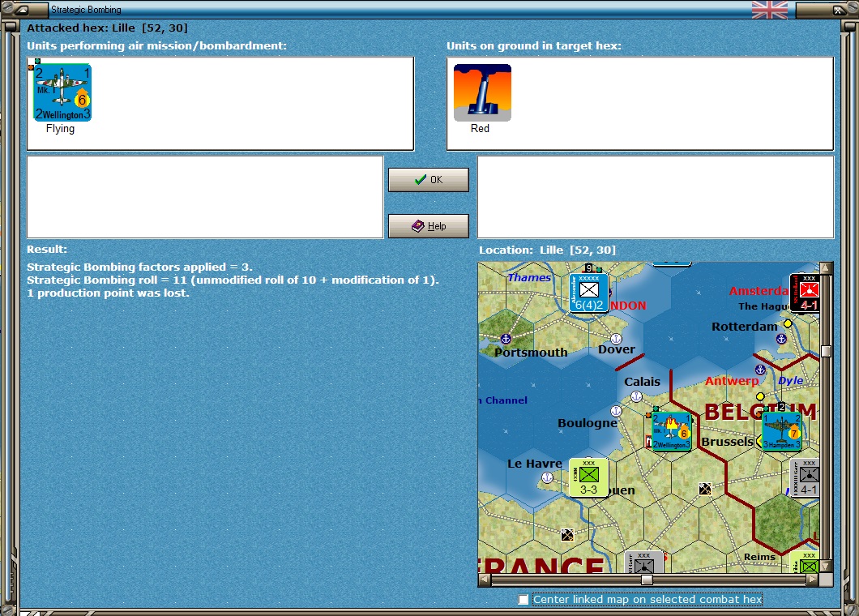Click the Brussels city label on map
The image size is (859, 616).
pos(728,441)
